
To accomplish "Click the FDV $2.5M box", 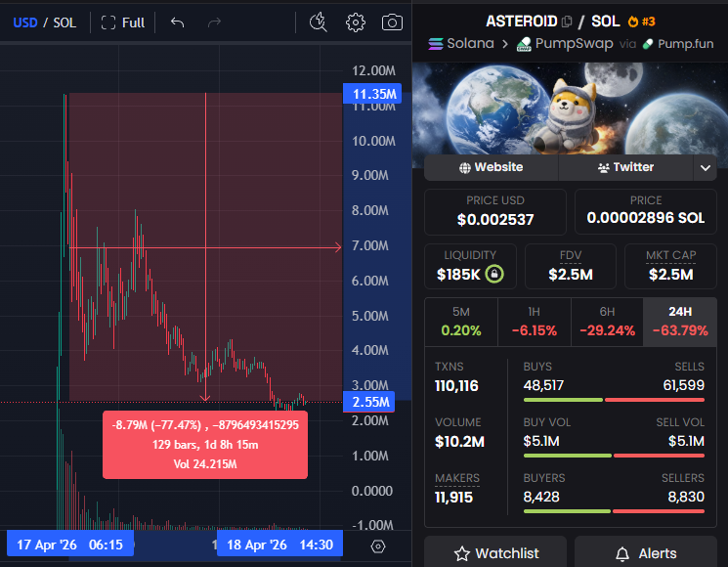I will click(x=571, y=267).
